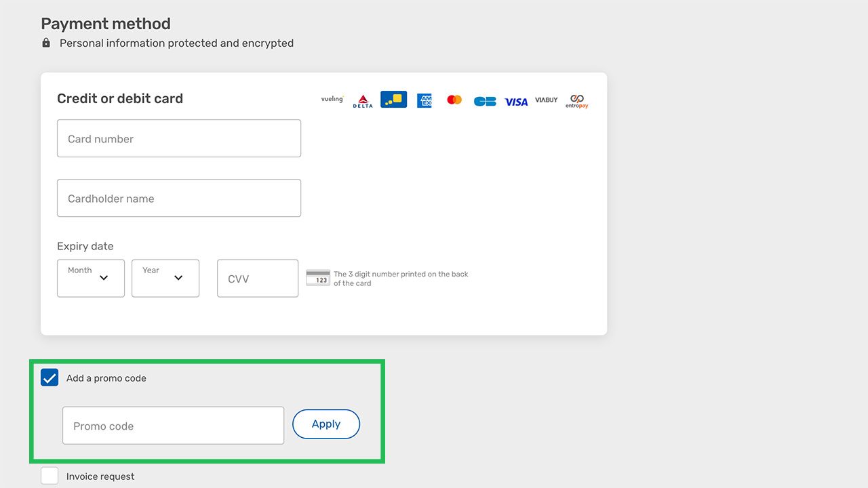Uncheck the Add a promo code checkbox

click(x=49, y=378)
